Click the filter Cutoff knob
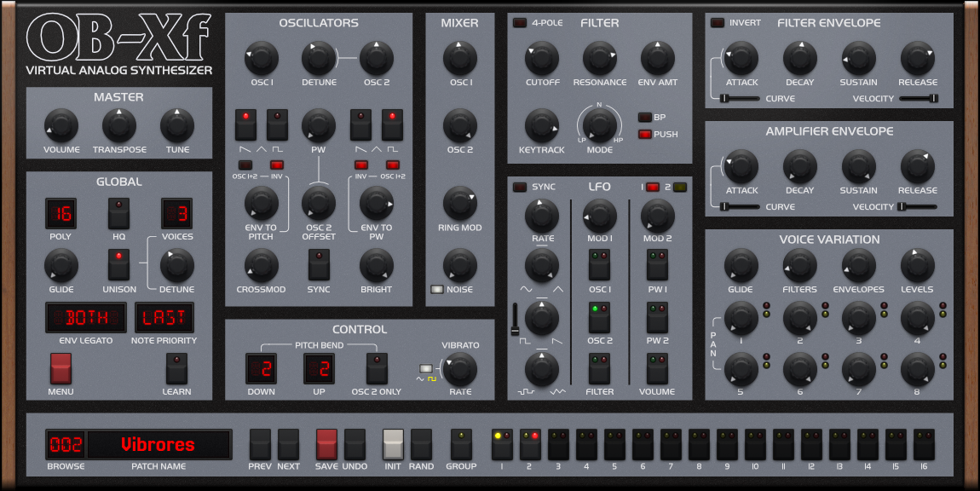Image resolution: width=980 pixels, height=491 pixels. (x=542, y=58)
